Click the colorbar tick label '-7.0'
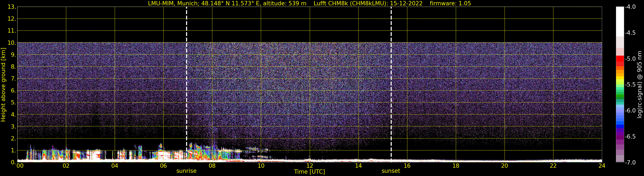644x176 pixels. (x=630, y=162)
